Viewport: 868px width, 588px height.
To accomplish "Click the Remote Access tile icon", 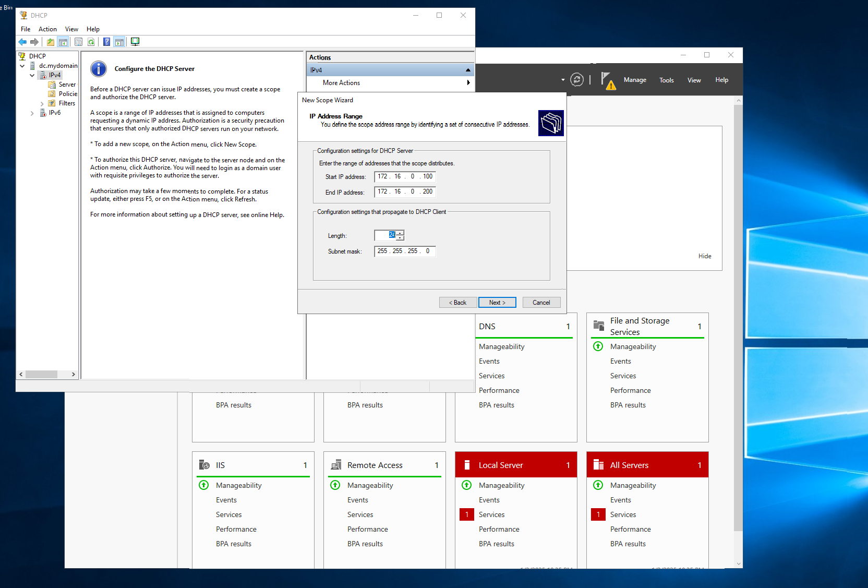I will click(336, 465).
